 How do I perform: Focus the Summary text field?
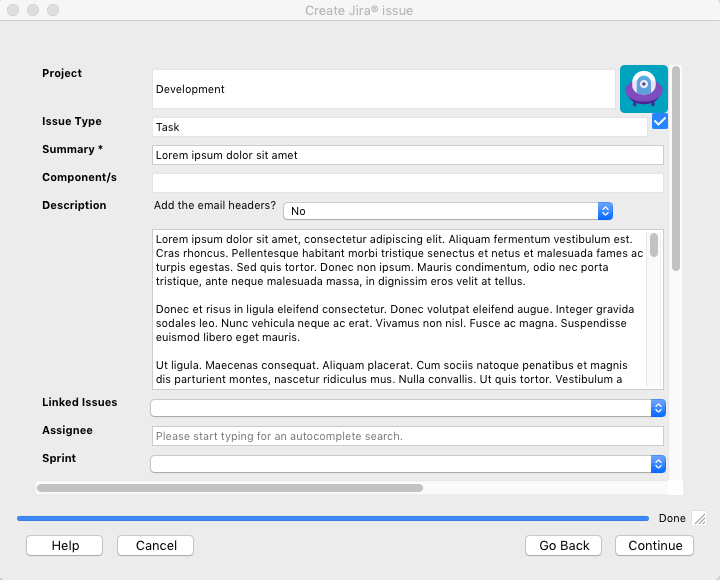click(407, 155)
